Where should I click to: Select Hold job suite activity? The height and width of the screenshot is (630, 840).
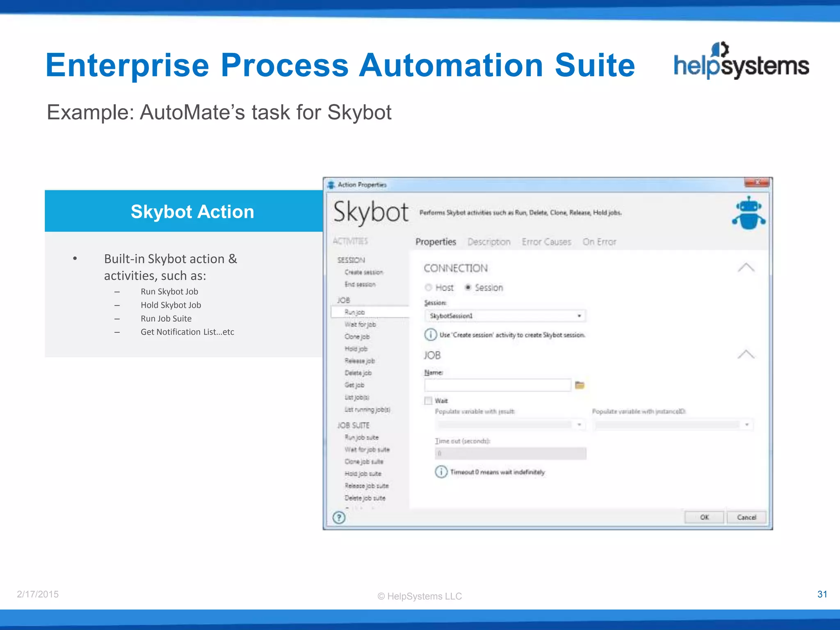363,474
